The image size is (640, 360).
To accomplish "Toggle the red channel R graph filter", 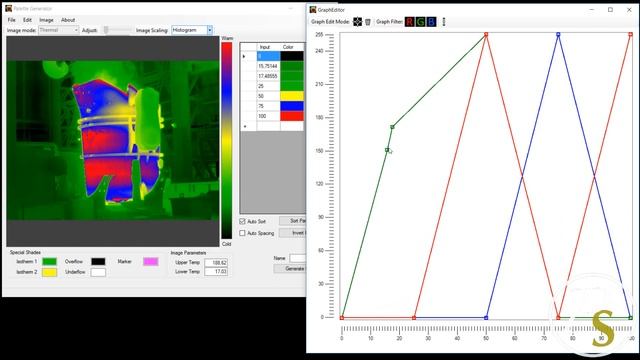I will point(409,22).
